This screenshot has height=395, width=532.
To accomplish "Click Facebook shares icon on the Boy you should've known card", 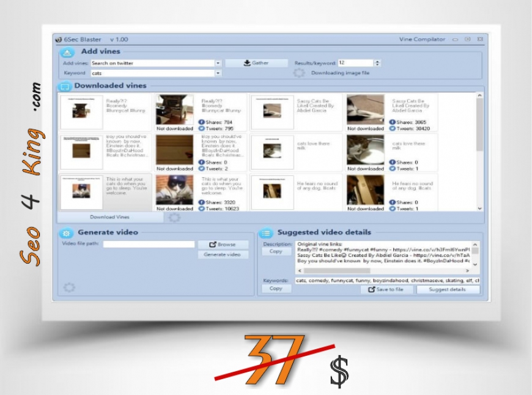I will tap(202, 162).
